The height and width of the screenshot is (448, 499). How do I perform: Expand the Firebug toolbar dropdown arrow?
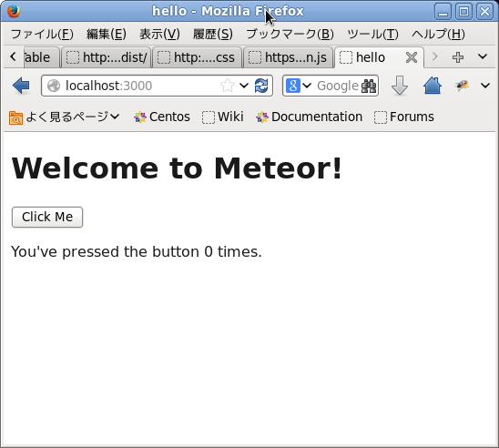pos(485,86)
